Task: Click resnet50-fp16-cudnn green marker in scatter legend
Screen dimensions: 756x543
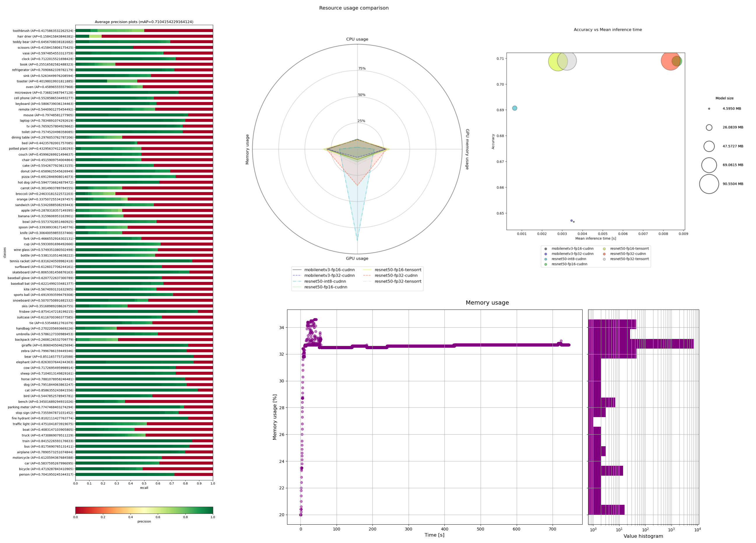Action: 546,264
